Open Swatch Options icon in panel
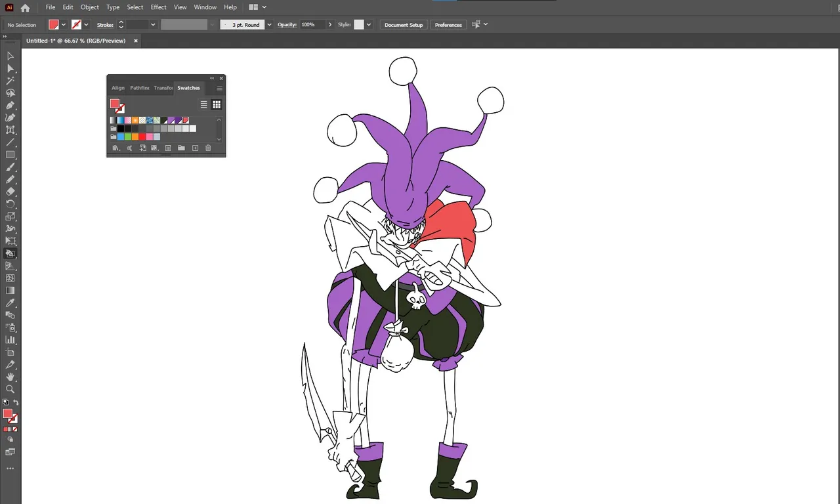Image resolution: width=840 pixels, height=504 pixels. click(168, 148)
